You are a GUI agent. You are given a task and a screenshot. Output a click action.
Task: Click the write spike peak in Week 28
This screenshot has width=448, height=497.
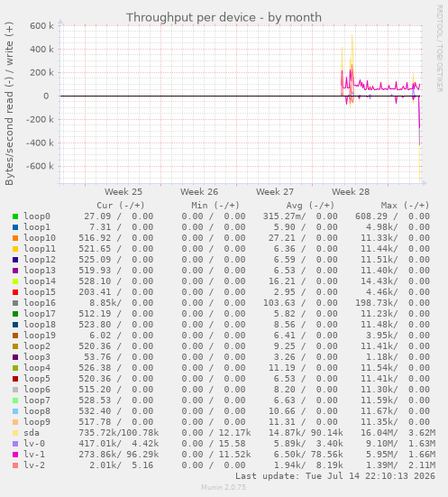(352, 36)
